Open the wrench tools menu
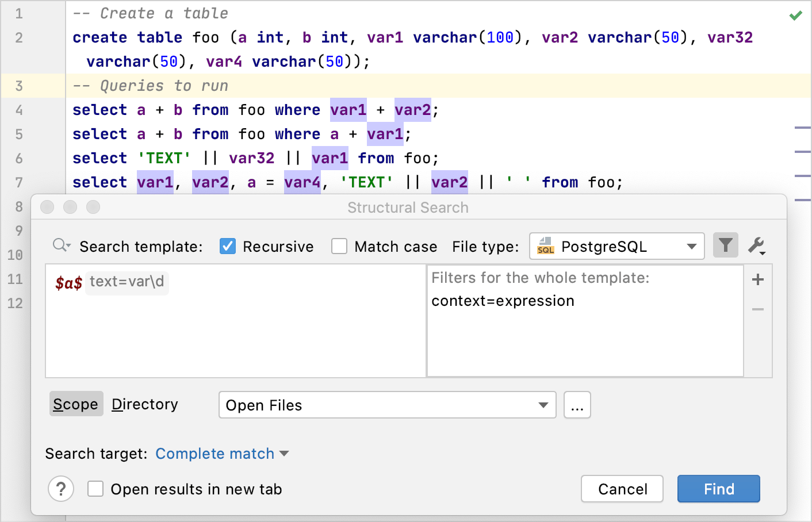 756,246
